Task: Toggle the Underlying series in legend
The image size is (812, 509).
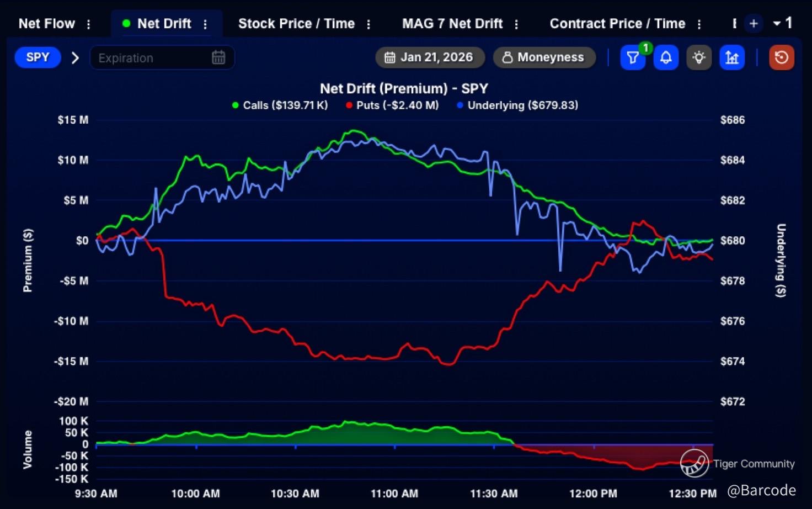Action: coord(517,105)
